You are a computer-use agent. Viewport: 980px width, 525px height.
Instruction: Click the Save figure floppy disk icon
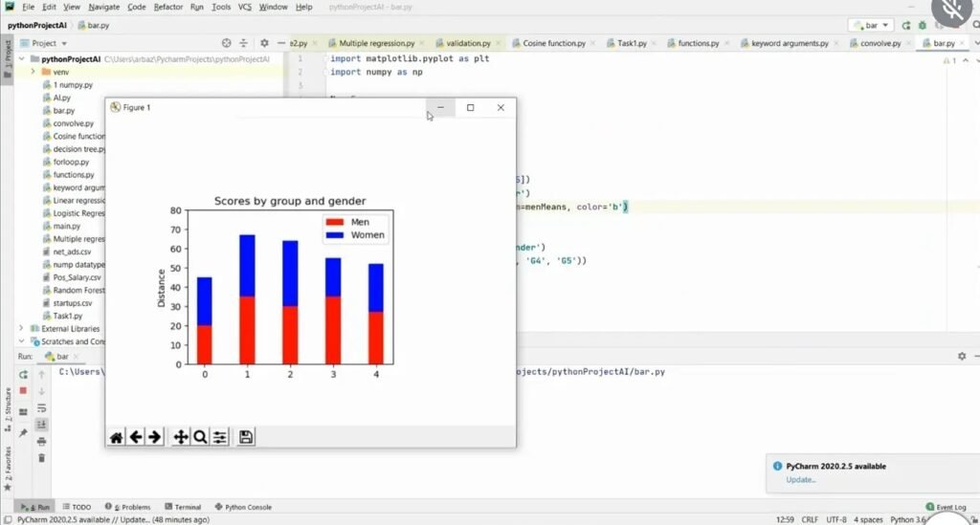246,437
